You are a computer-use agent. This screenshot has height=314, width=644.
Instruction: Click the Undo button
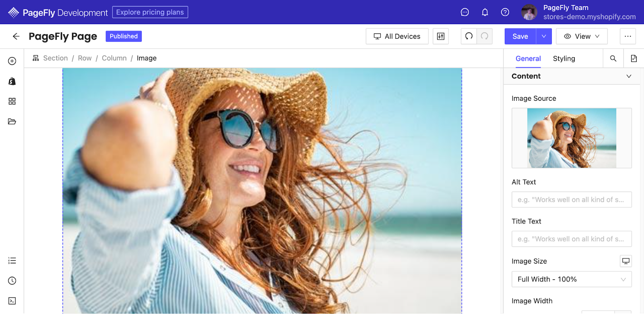(x=469, y=36)
